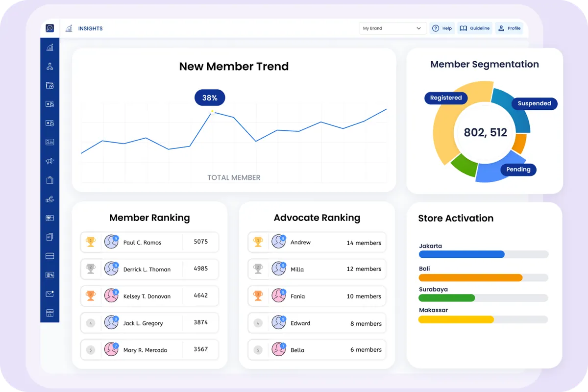Image resolution: width=588 pixels, height=392 pixels.
Task: Click the Registered segment label
Action: pyautogui.click(x=446, y=98)
